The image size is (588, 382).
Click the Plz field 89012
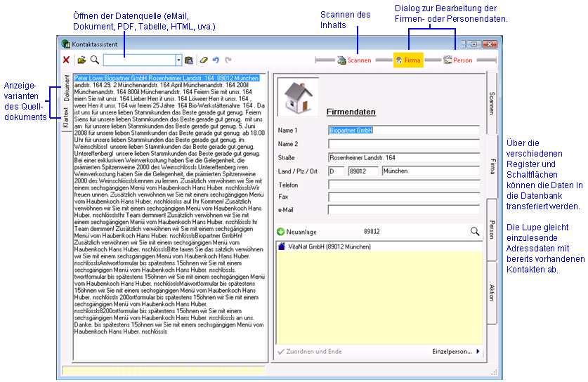pos(363,171)
